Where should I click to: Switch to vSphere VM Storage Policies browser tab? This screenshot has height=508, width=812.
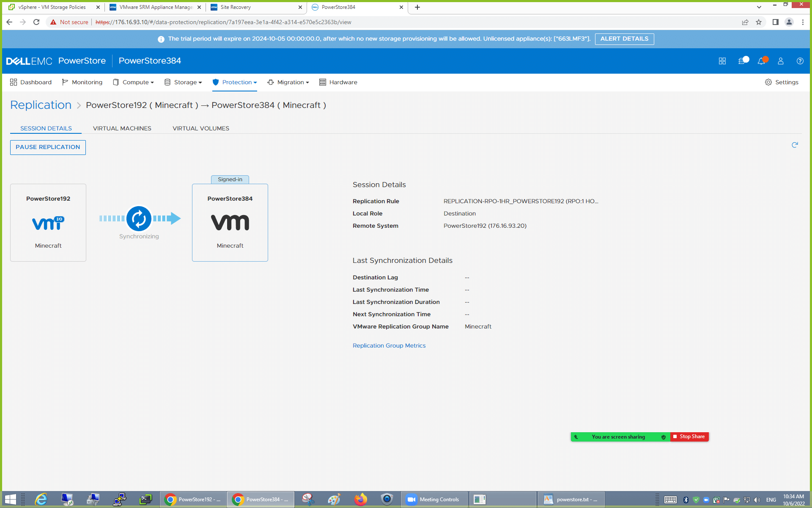52,7
